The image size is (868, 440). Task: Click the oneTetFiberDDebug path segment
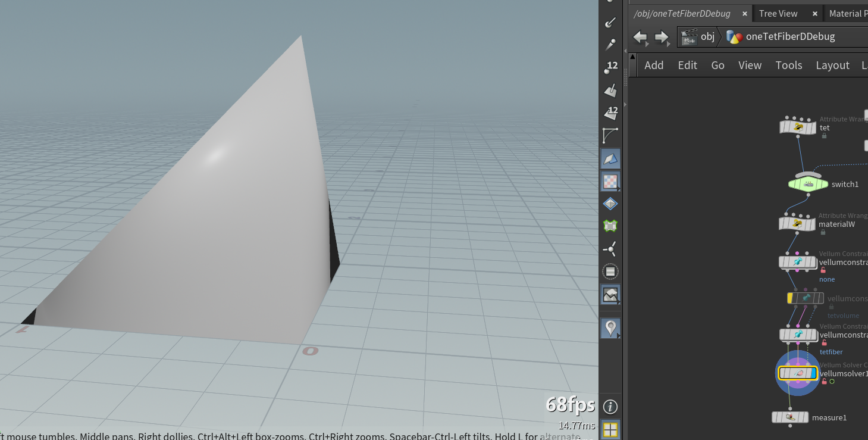coord(781,36)
